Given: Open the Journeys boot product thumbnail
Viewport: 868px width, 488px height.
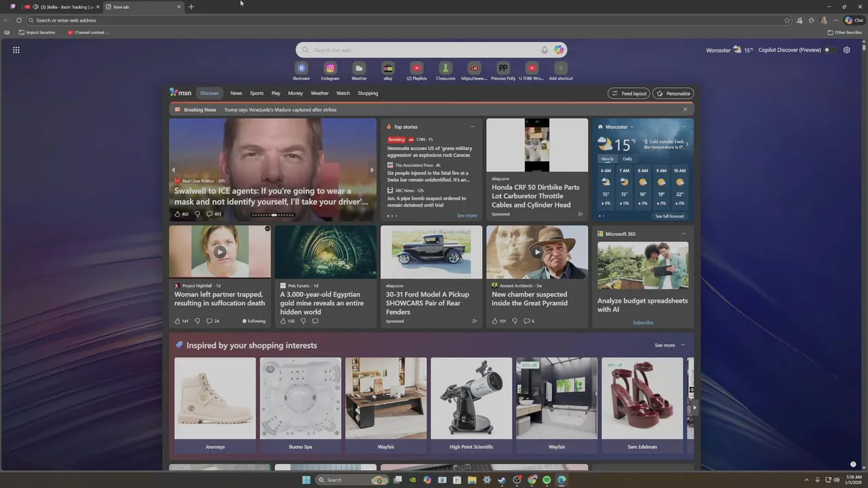Looking at the screenshot, I should point(215,399).
